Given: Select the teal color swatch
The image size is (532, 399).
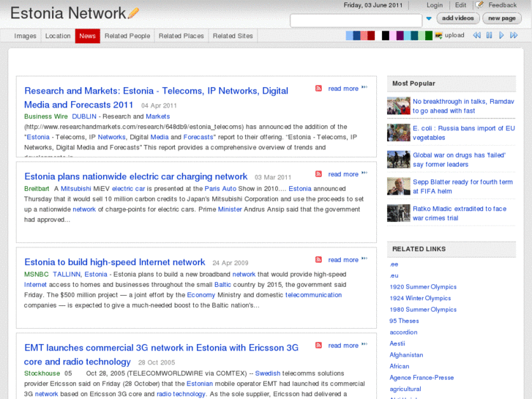Looking at the screenshot, I should [x=414, y=36].
